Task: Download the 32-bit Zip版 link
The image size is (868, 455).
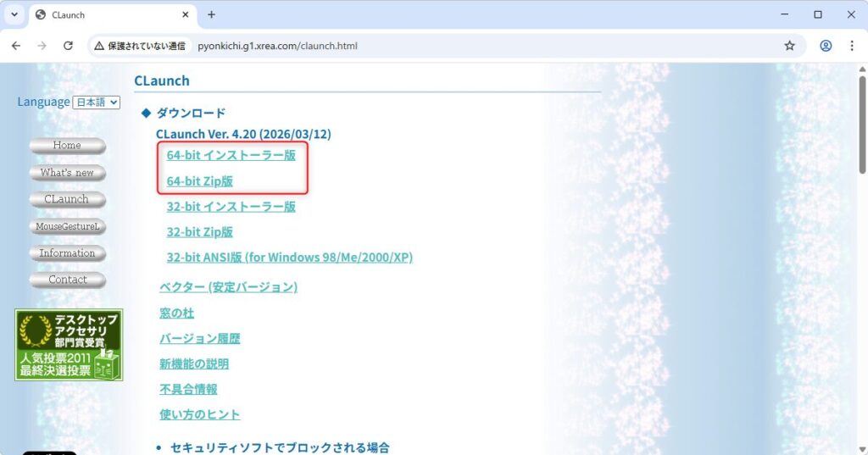Action: pos(199,232)
